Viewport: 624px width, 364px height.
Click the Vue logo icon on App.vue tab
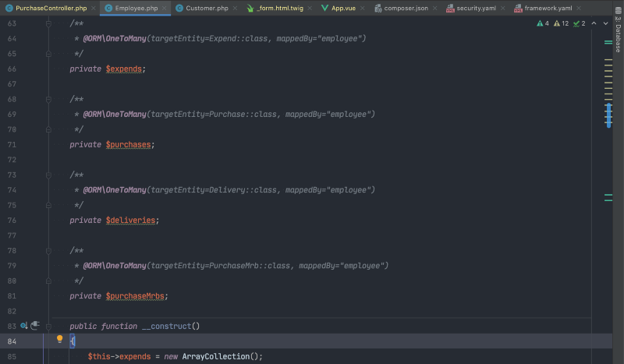pos(324,8)
